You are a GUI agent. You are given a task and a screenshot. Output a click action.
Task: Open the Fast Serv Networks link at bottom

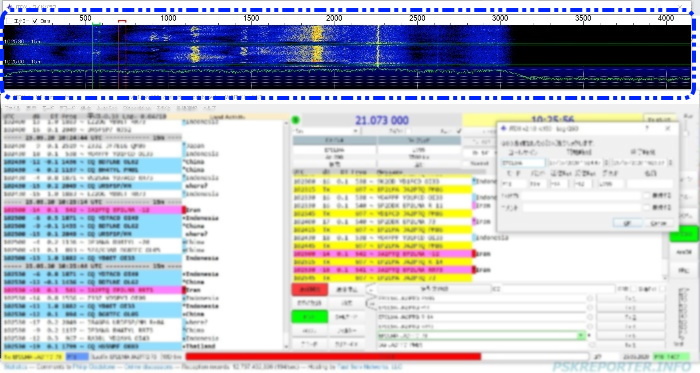pyautogui.click(x=370, y=367)
